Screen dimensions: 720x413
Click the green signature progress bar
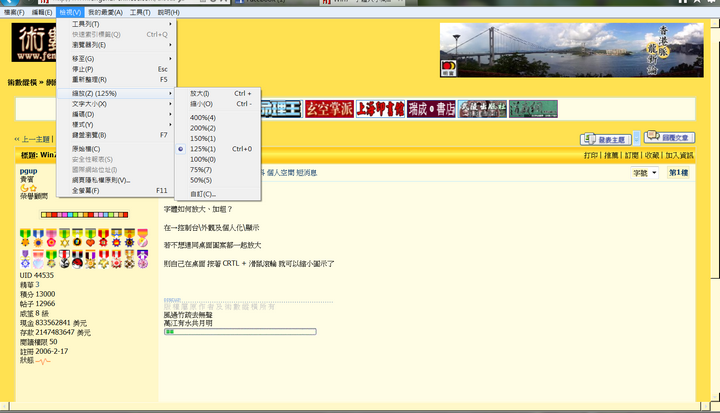point(240,332)
